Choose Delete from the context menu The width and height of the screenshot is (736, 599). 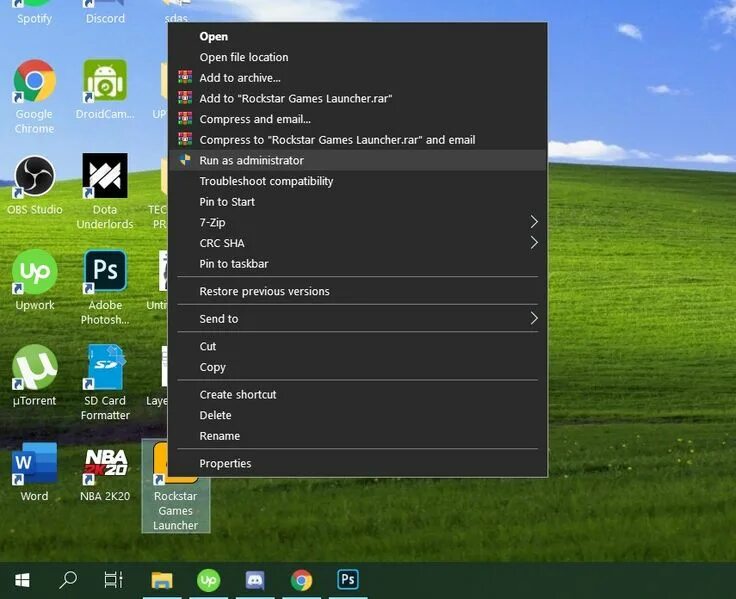pos(358,415)
